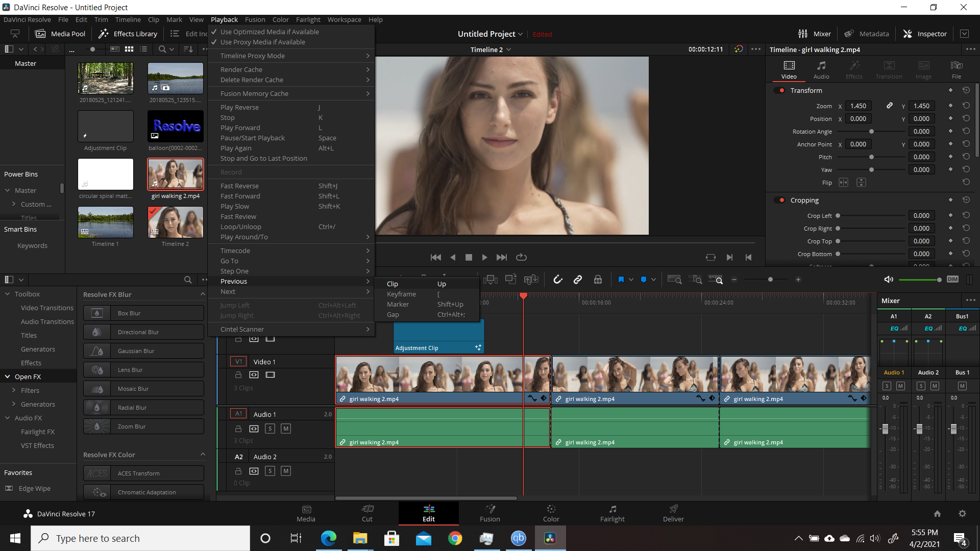Select Keyframe in Previous submenu

point(427,294)
